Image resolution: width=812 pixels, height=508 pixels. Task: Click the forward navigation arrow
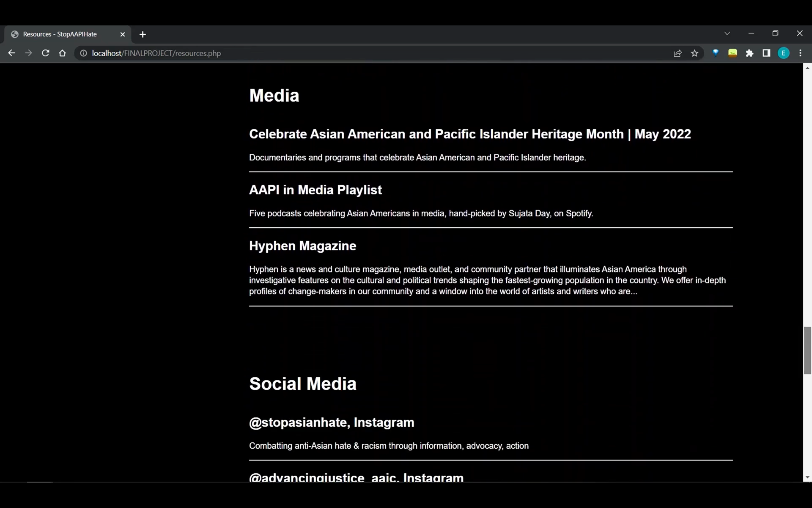28,53
